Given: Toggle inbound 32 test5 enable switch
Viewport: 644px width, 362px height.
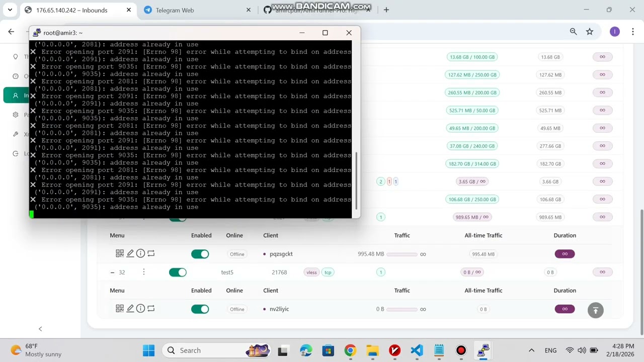Looking at the screenshot, I should pyautogui.click(x=178, y=272).
